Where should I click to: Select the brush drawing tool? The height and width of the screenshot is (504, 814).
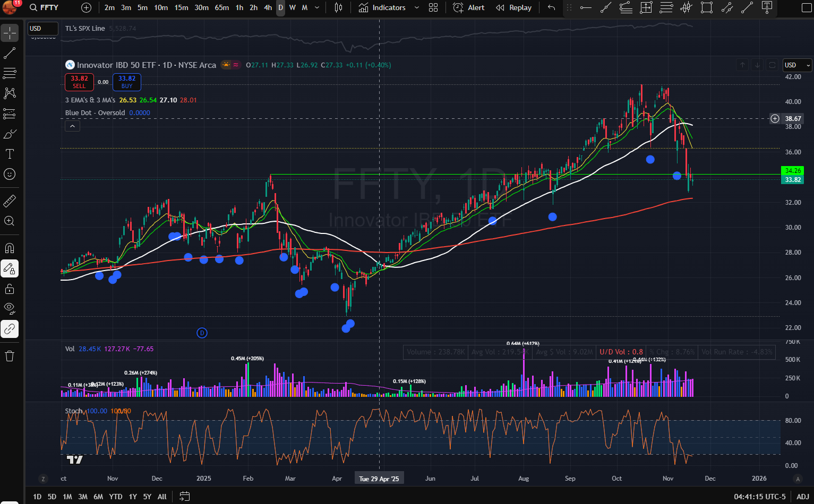coord(10,134)
